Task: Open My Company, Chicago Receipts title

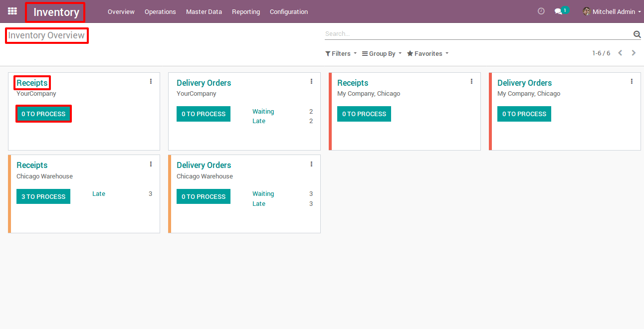Action: point(353,83)
